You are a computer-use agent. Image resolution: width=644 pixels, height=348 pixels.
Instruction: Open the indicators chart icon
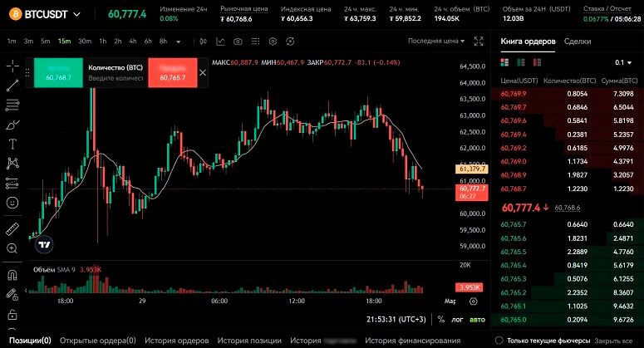[219, 41]
